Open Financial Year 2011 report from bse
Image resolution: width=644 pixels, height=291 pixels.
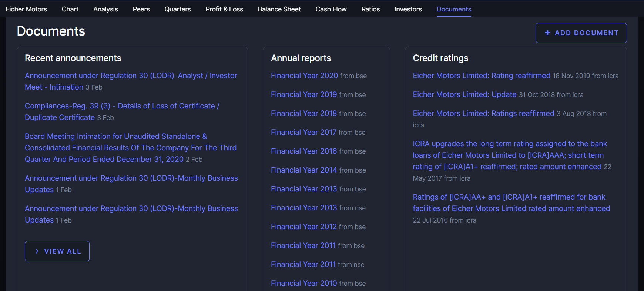pos(303,245)
